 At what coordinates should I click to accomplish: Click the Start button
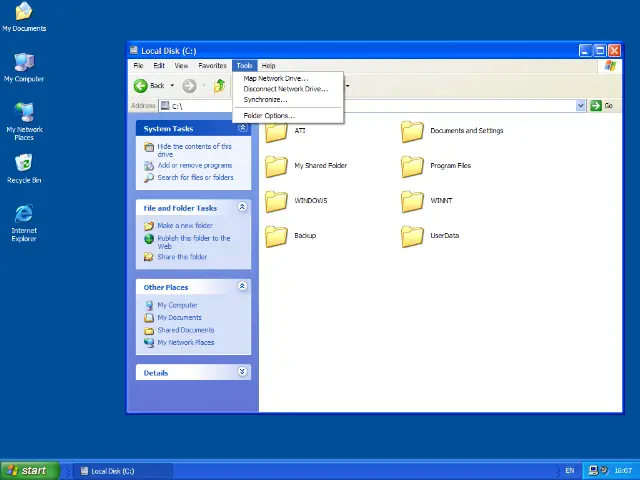tap(30, 471)
